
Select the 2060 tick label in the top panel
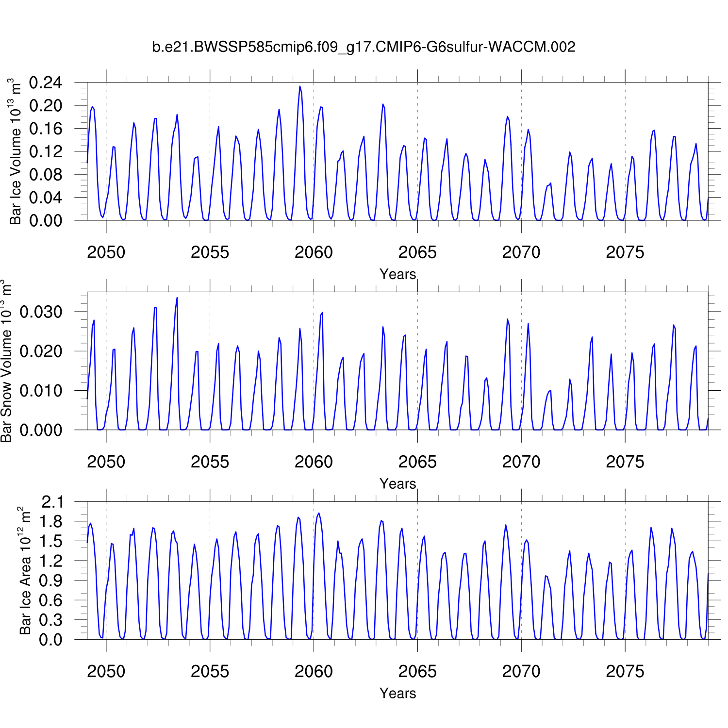tap(314, 252)
